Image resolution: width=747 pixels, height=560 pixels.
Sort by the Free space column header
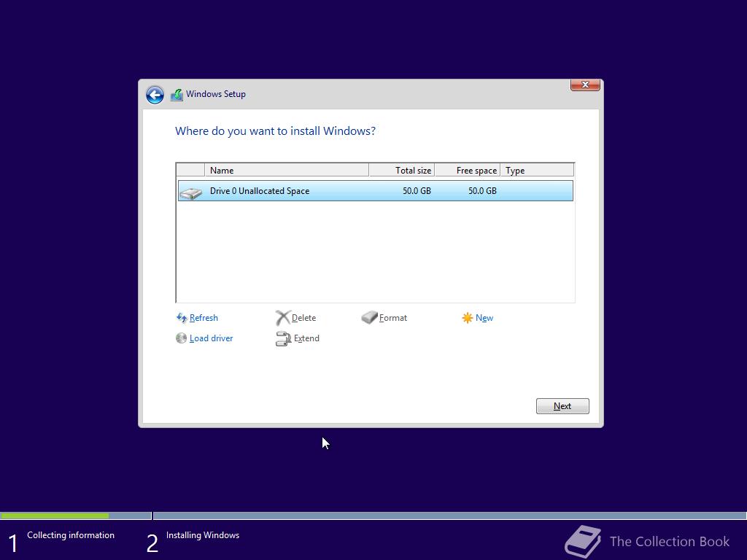467,170
